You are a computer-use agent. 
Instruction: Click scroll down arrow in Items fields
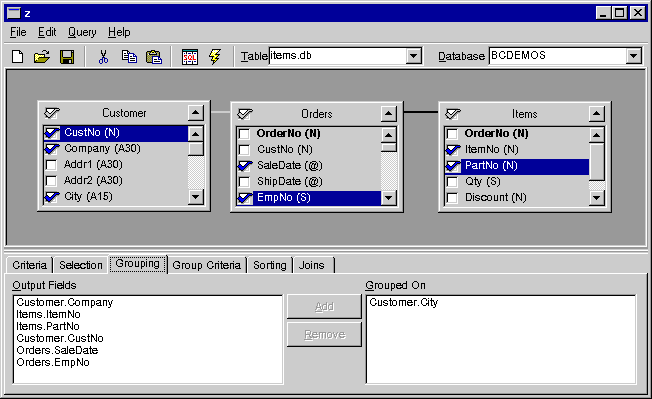(596, 198)
